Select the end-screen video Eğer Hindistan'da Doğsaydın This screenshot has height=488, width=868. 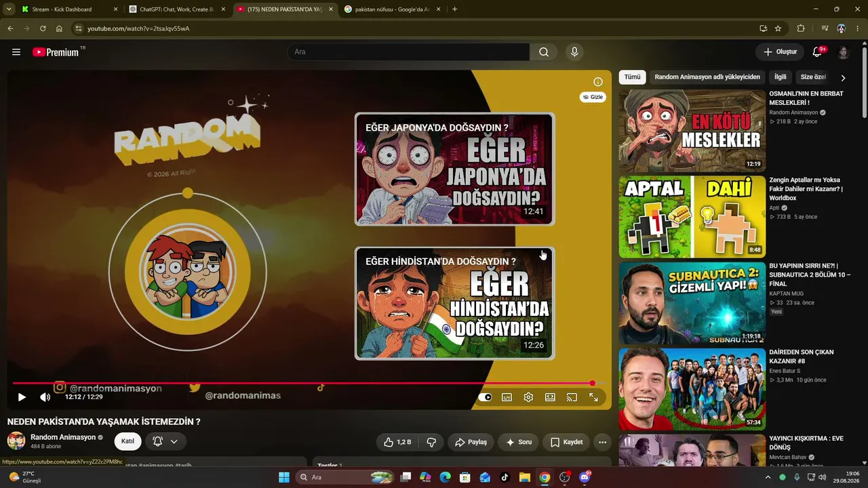(454, 303)
